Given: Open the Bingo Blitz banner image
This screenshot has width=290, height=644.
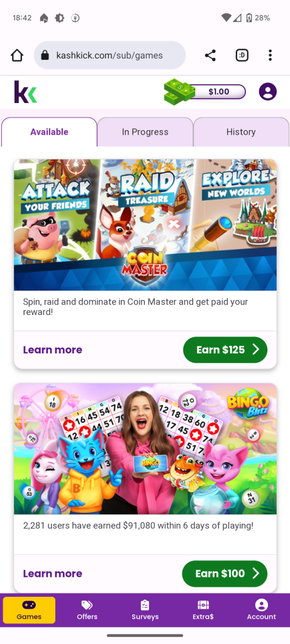Looking at the screenshot, I should [145, 448].
